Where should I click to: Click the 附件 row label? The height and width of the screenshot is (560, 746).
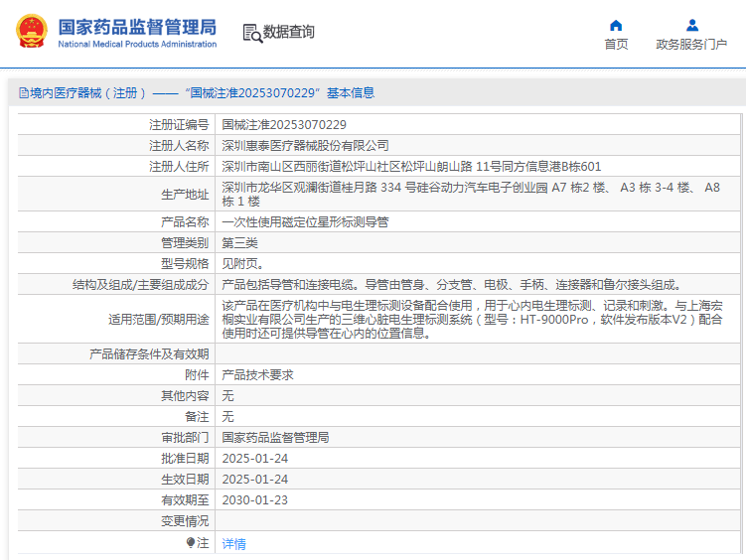click(197, 375)
